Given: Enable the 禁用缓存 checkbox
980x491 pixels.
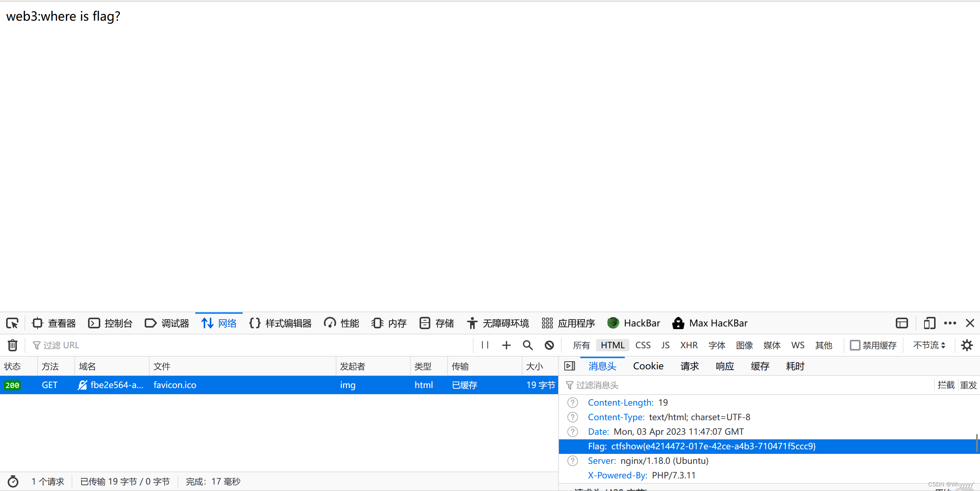Looking at the screenshot, I should (855, 345).
